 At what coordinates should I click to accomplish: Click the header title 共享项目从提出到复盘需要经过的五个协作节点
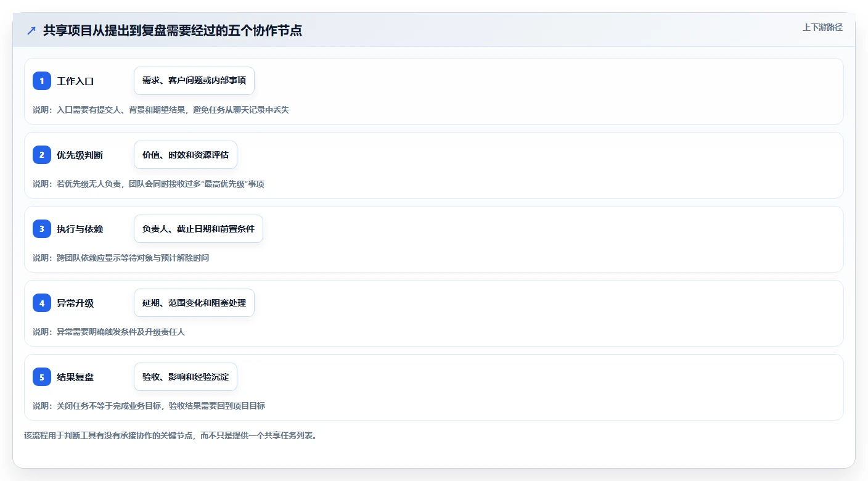pos(173,30)
